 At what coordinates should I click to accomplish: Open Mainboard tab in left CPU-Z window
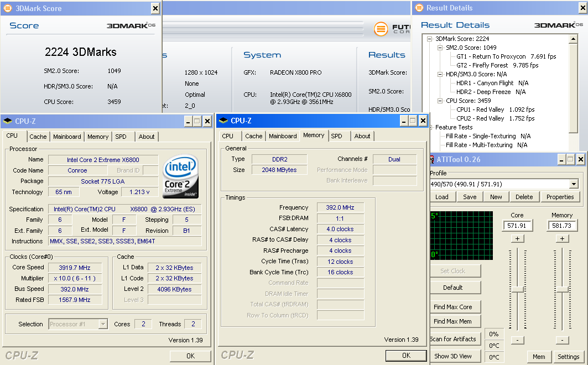coord(67,137)
